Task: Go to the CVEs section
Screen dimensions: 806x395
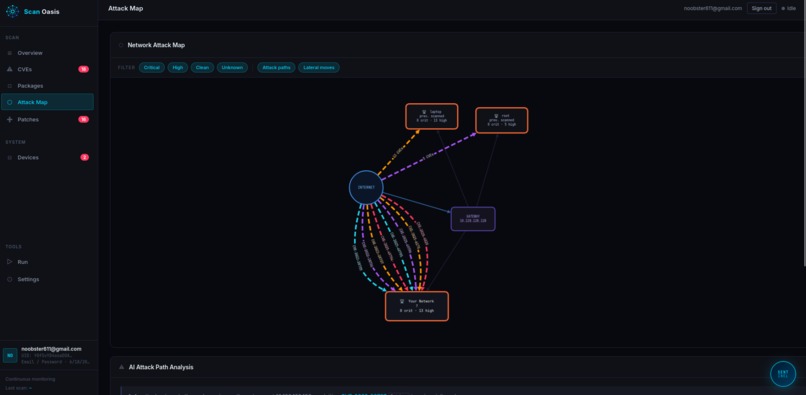Action: click(47, 69)
